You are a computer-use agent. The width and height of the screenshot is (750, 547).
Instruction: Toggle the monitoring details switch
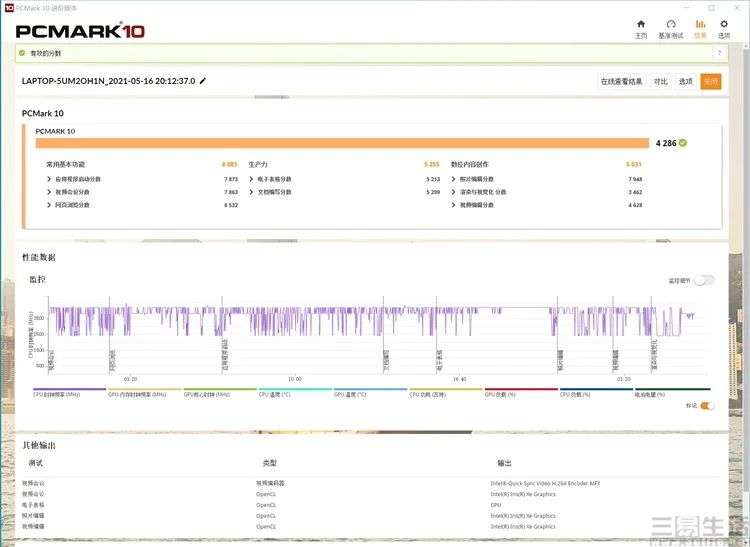pyautogui.click(x=705, y=280)
